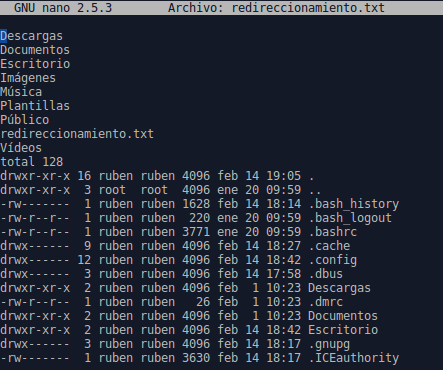Viewport: 443px width, 370px height.
Task: Click the '.bash_history' file name
Action: (x=354, y=204)
